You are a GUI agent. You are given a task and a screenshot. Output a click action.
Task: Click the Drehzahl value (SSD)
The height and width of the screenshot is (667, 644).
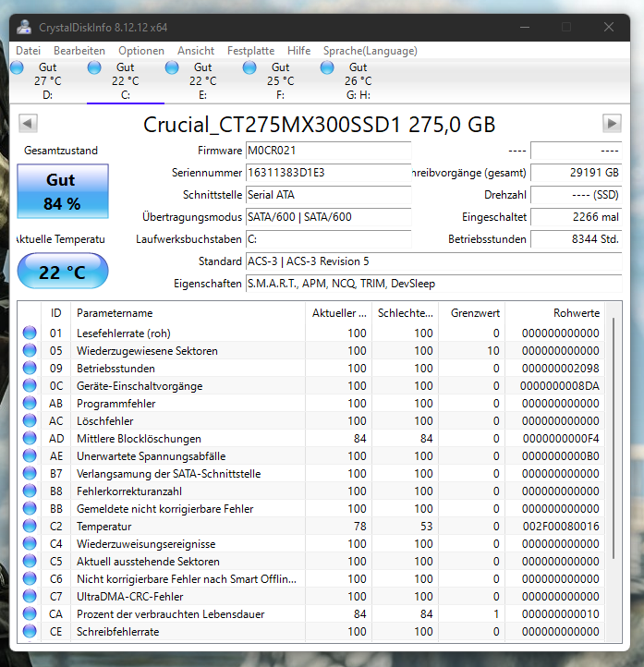click(576, 195)
